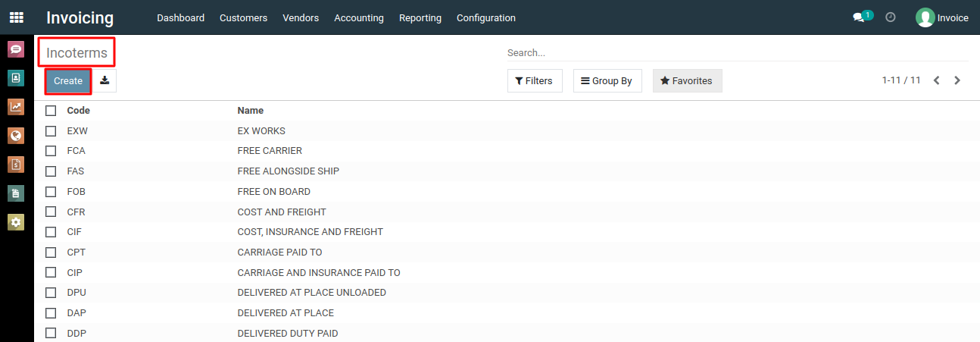Viewport: 980px width, 342px height.
Task: Tick the checkbox for the EXW row
Action: pos(51,130)
